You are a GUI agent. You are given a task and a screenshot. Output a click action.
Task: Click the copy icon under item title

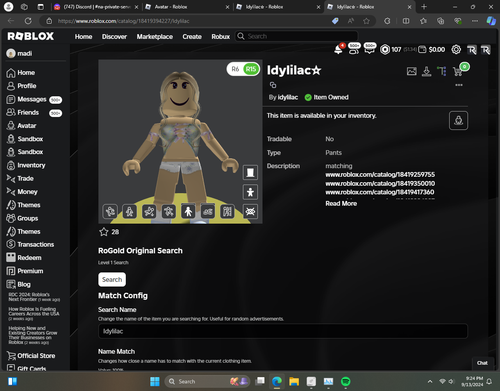273,85
